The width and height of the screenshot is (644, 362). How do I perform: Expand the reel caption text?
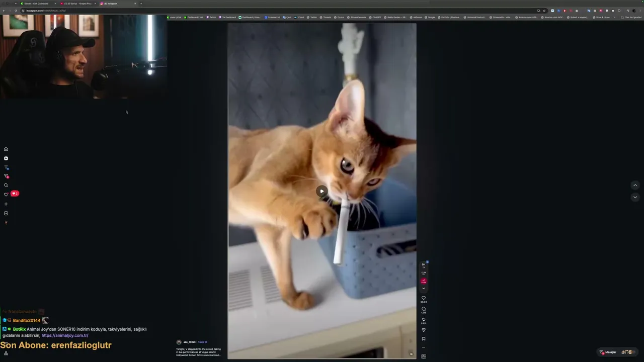click(199, 352)
